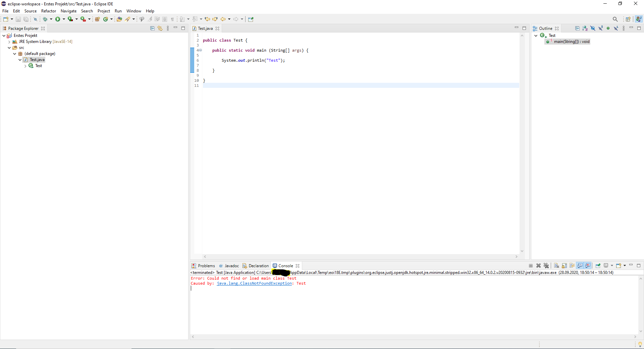This screenshot has width=644, height=349.
Task: Open the toolbar search magnifier
Action: coord(615,19)
